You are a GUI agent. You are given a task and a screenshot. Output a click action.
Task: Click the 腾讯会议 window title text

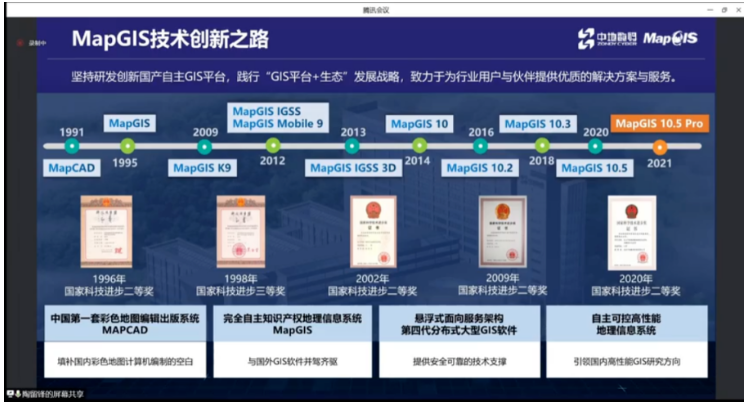tap(375, 10)
